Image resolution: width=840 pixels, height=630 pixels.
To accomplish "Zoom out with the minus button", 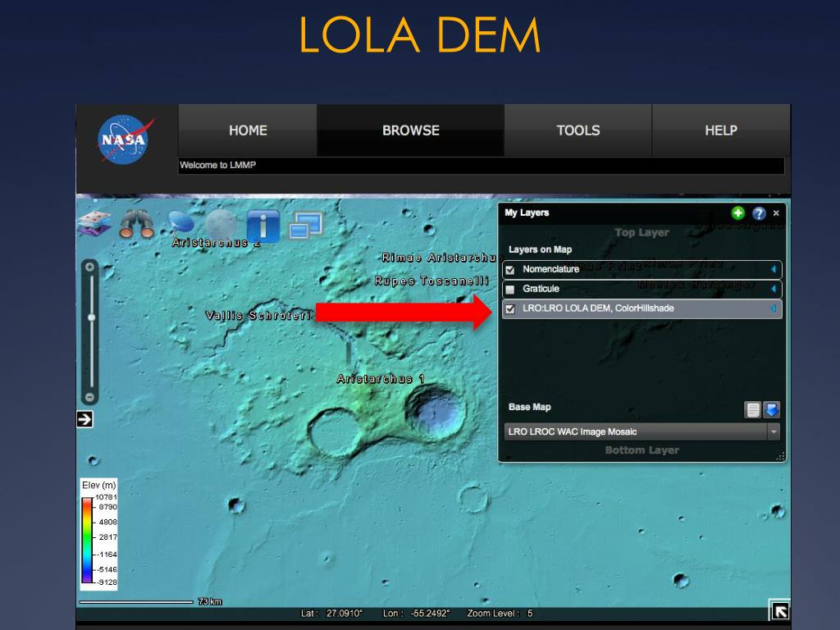I will pos(90,398).
